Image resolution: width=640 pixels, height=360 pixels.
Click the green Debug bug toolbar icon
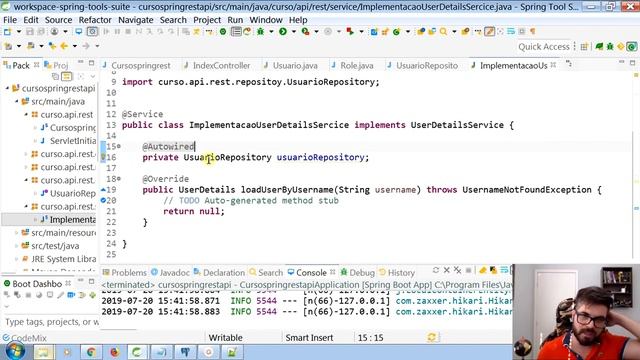pyautogui.click(x=260, y=31)
